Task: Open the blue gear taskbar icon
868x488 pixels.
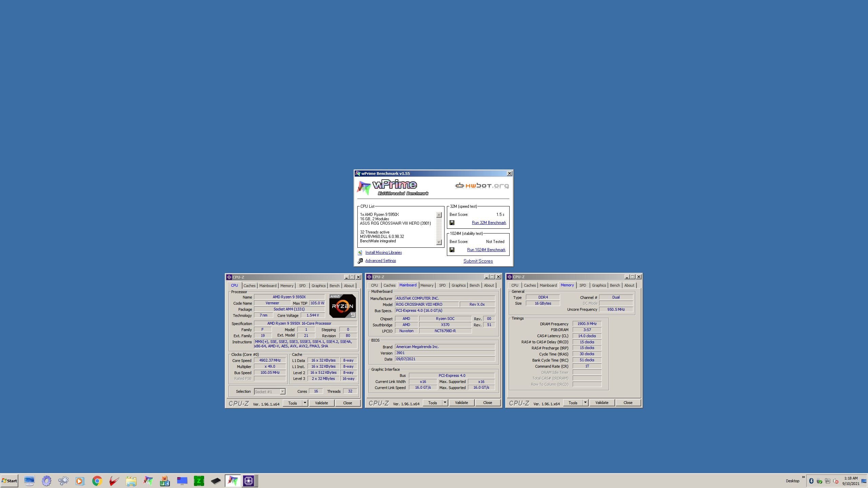Action: 46,481
